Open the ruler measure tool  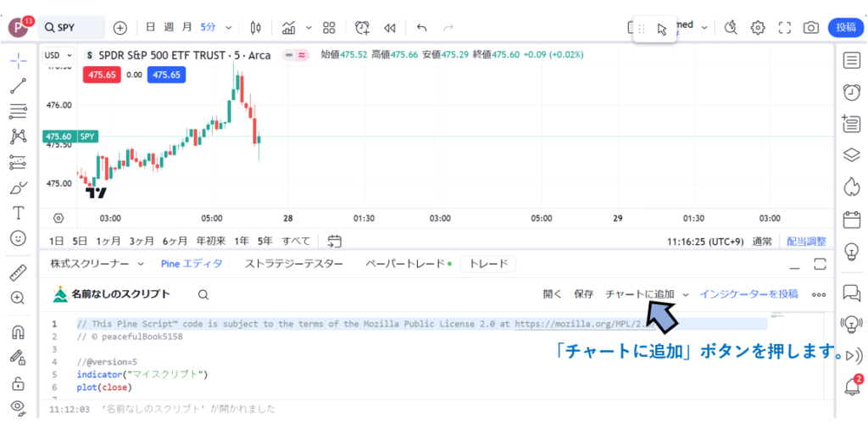tap(18, 272)
